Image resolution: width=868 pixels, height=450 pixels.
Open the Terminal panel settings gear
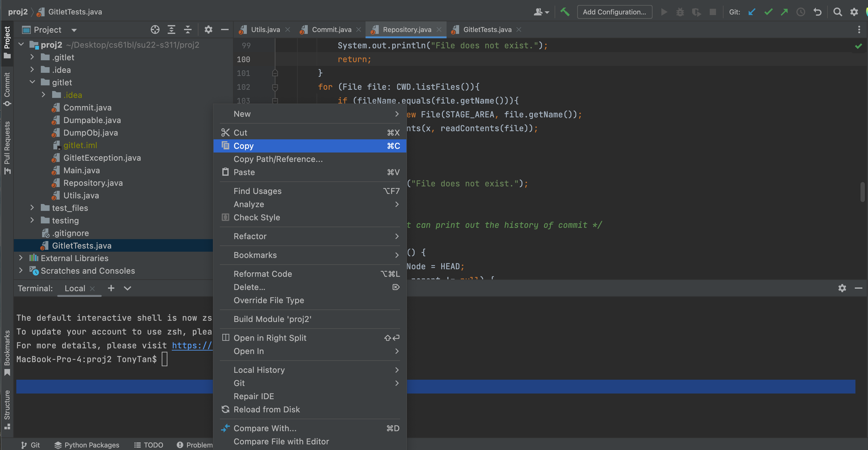pos(842,288)
